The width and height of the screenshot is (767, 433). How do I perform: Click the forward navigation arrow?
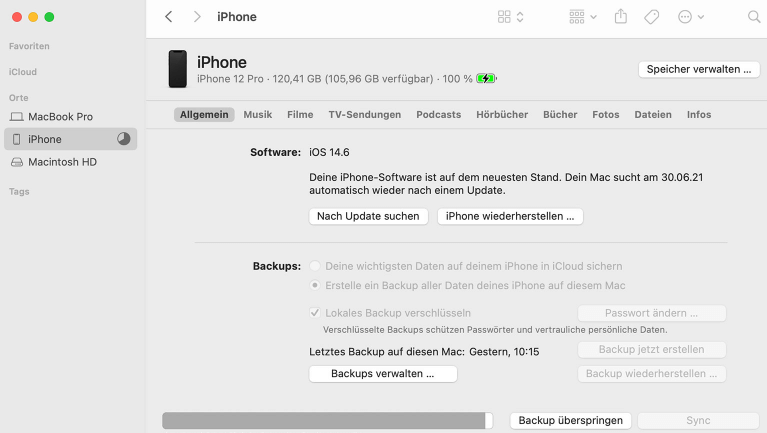[x=196, y=17]
